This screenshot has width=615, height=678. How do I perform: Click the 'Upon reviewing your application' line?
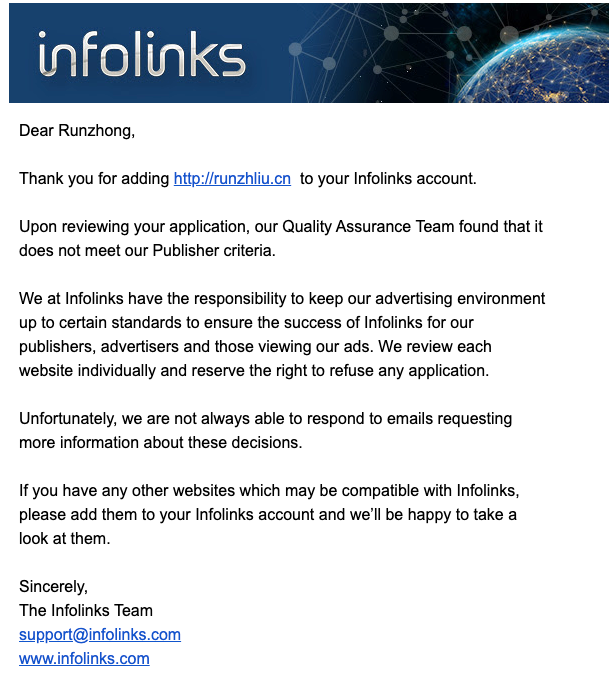click(x=281, y=227)
